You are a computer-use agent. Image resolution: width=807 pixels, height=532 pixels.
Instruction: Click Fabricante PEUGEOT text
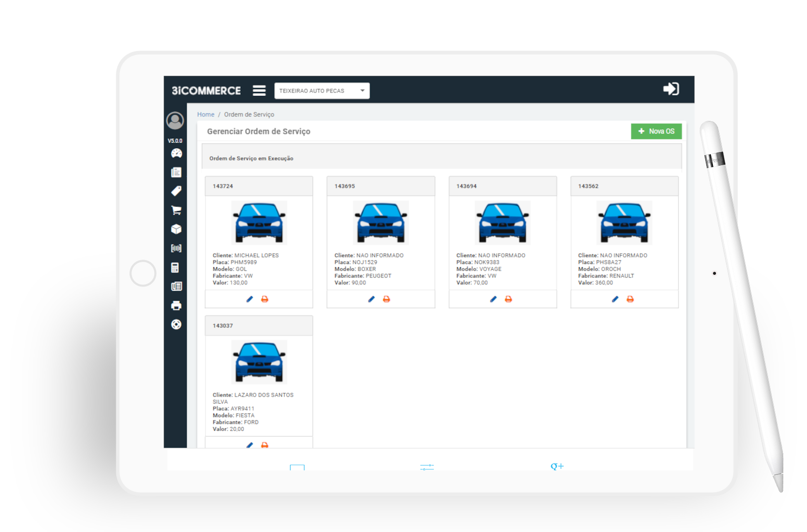pyautogui.click(x=379, y=276)
